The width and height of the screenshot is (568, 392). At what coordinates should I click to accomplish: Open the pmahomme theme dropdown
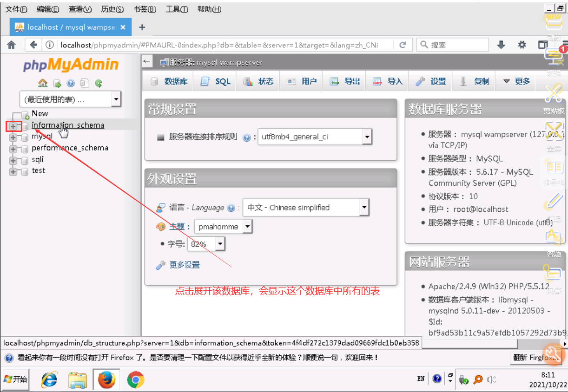point(223,227)
